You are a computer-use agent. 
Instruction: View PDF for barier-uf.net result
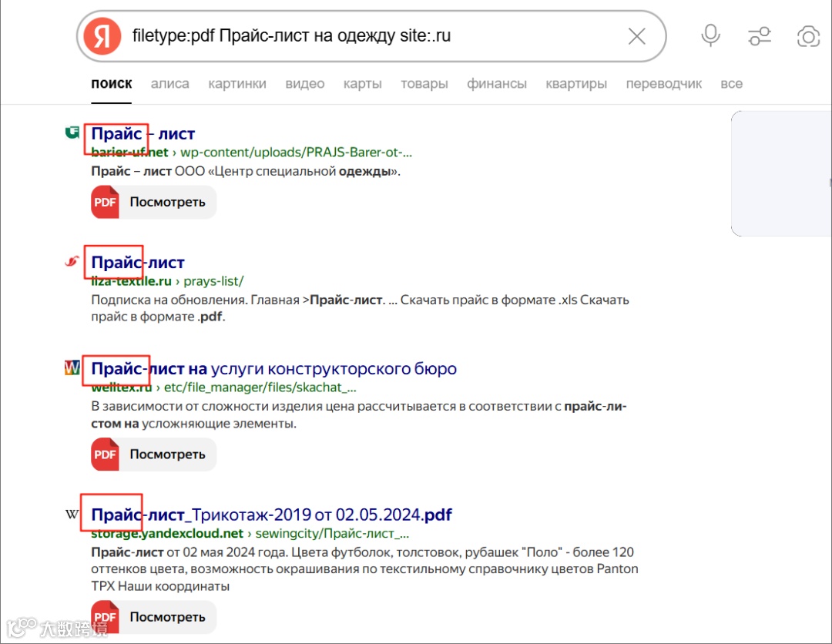click(153, 202)
